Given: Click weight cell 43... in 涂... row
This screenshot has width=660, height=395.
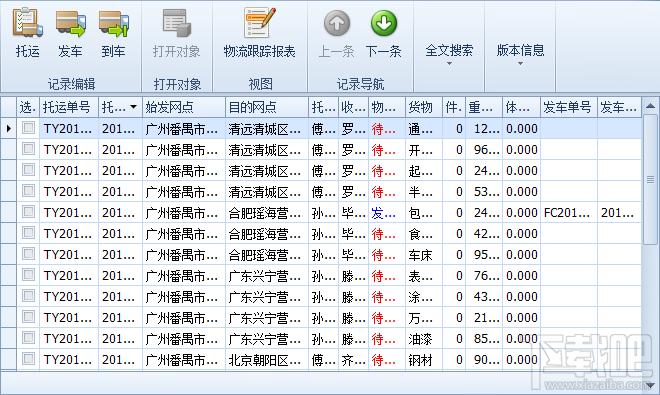Looking at the screenshot, I should (x=484, y=296).
